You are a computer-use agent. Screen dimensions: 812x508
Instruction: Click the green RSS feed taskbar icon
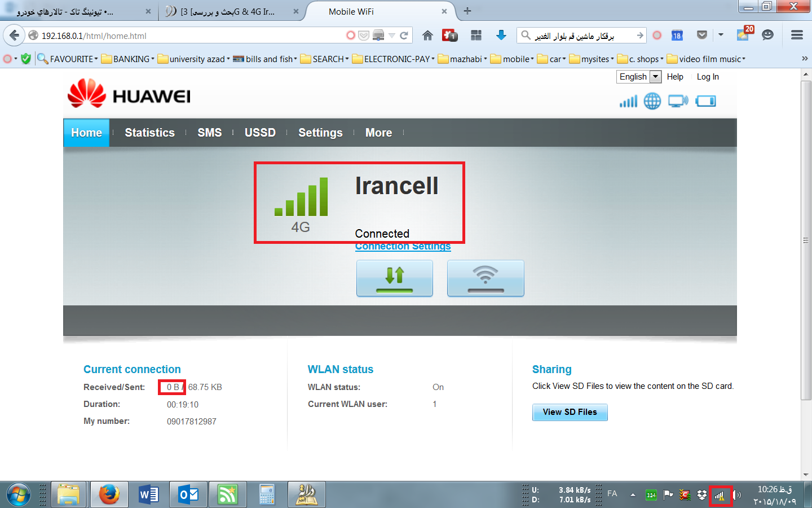click(x=228, y=495)
